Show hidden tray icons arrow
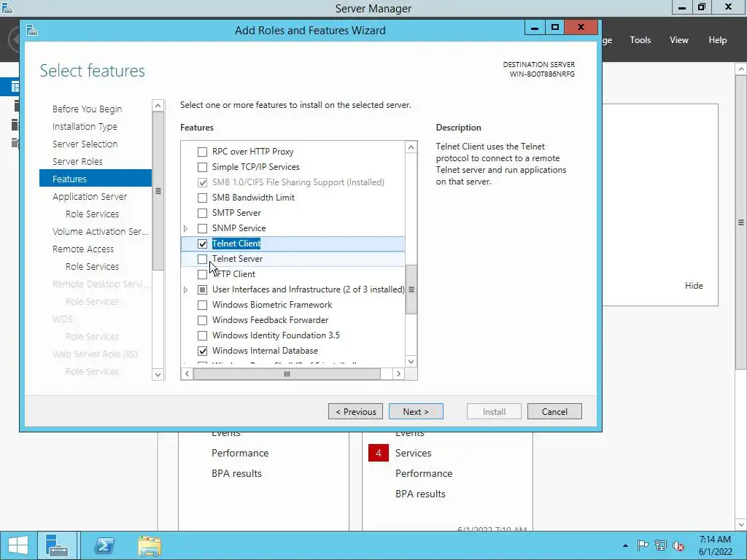 [x=625, y=545]
